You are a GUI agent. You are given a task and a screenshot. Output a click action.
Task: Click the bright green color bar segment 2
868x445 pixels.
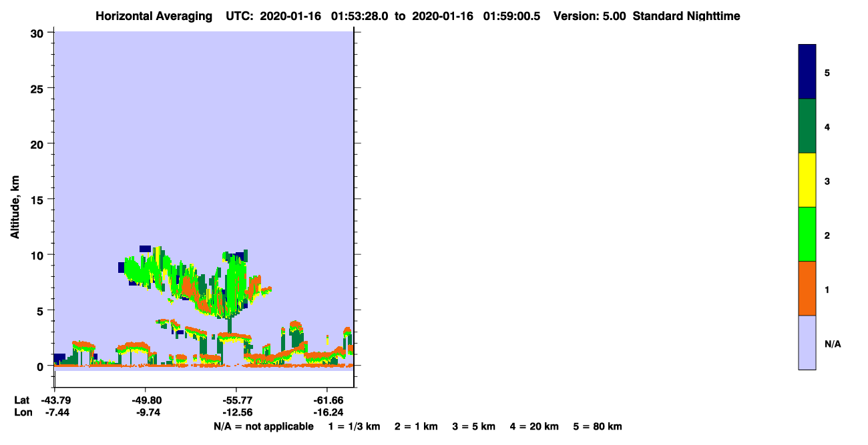tap(807, 234)
